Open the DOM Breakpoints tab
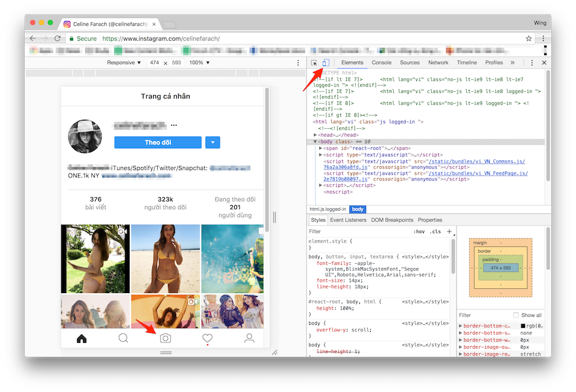The image size is (576, 392). coord(392,220)
